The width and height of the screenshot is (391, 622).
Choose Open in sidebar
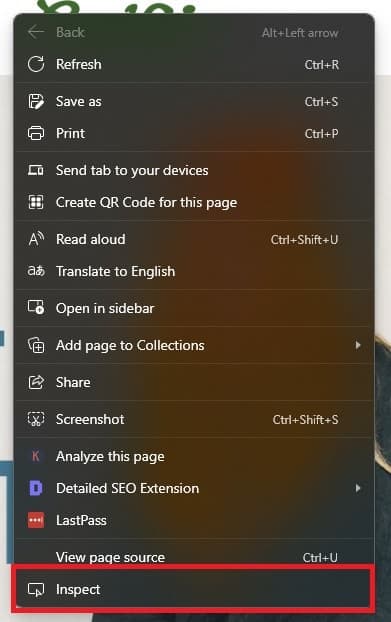click(x=194, y=308)
